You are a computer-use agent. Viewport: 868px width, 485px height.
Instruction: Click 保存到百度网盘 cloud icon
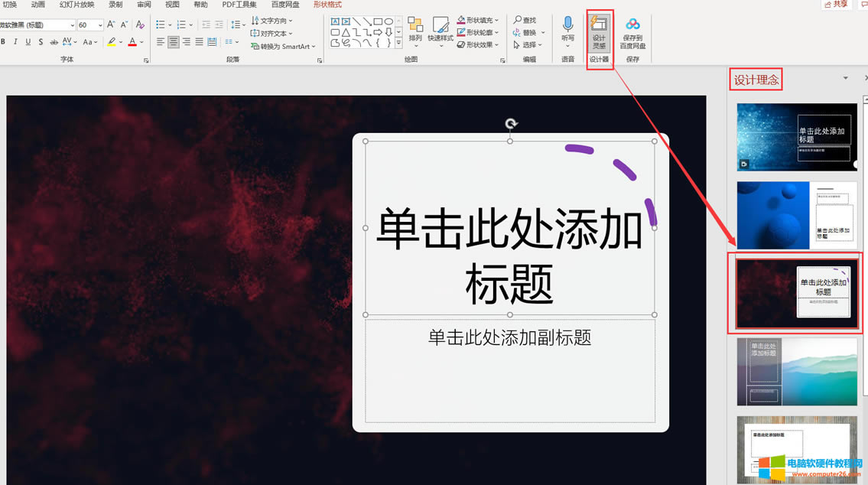click(632, 32)
